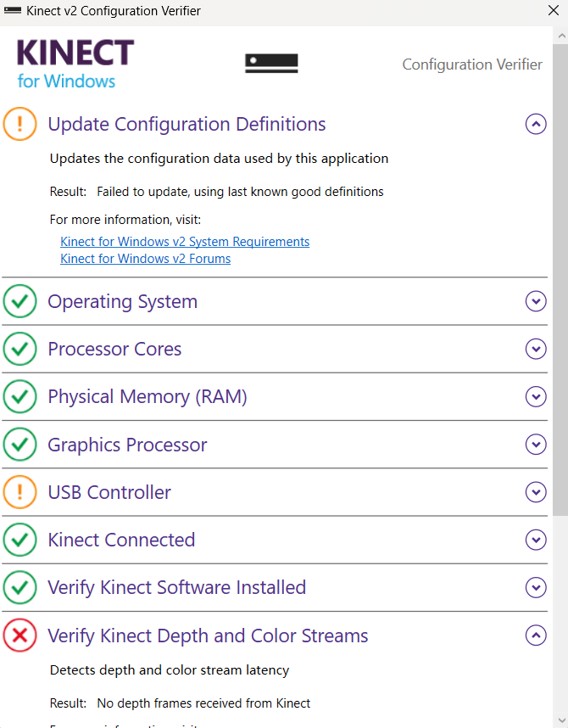
Task: Expand the USB Controller section chevron
Action: click(535, 492)
